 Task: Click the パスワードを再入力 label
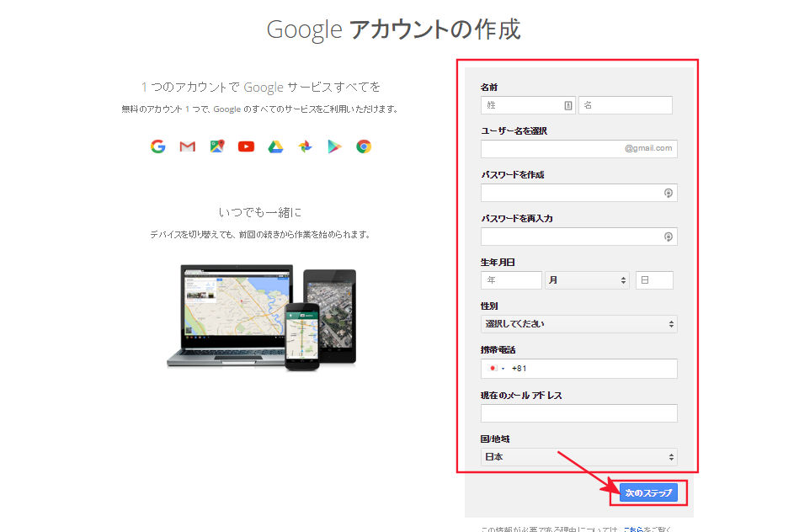pyautogui.click(x=517, y=219)
